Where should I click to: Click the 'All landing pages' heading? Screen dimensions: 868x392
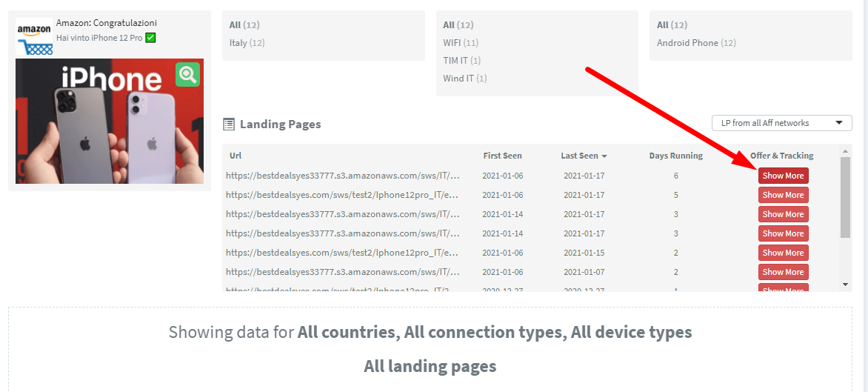(430, 366)
